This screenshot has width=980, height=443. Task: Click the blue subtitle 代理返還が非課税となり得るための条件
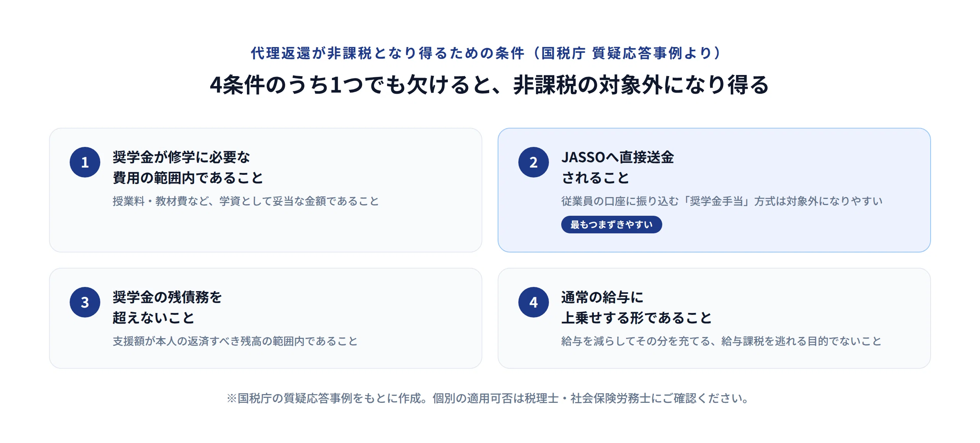(486, 53)
